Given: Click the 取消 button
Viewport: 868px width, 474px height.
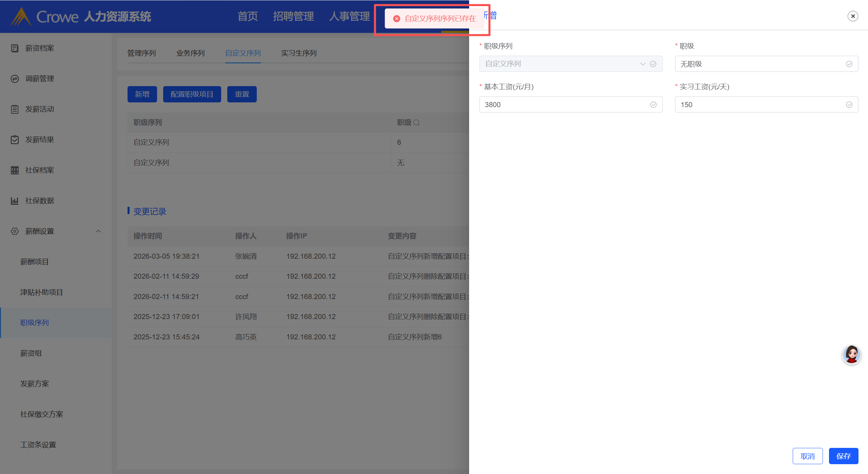Looking at the screenshot, I should tap(807, 456).
